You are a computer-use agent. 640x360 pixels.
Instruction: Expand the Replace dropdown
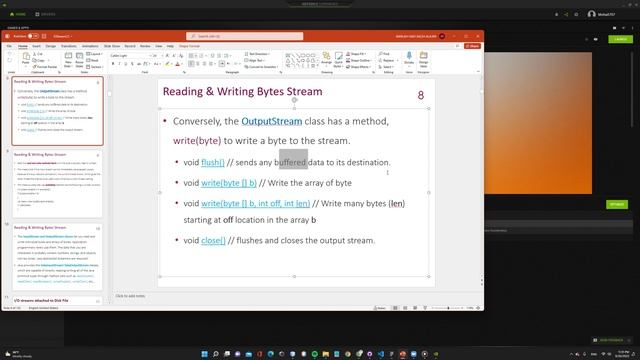coord(388,60)
